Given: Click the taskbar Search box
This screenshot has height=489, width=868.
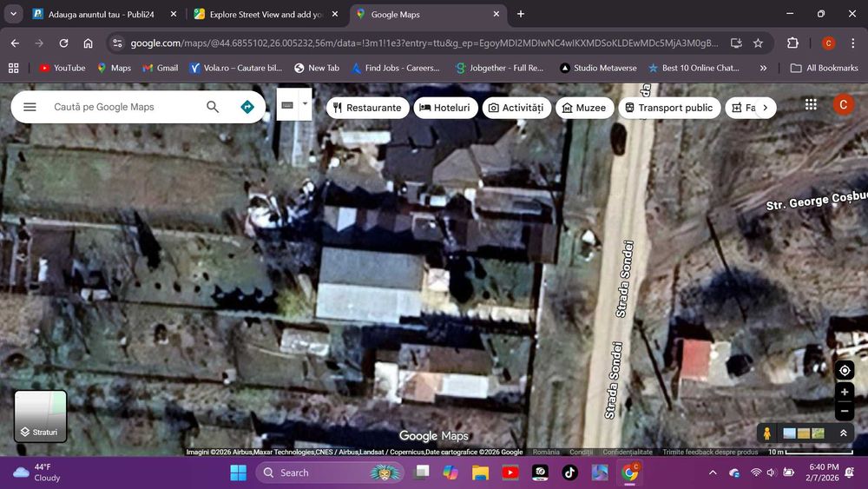Looking at the screenshot, I should (x=329, y=472).
